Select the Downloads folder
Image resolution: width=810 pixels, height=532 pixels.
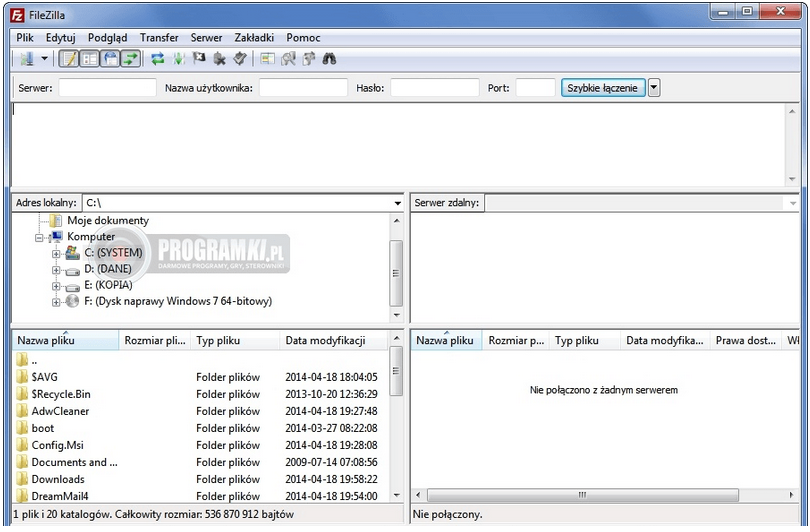pyautogui.click(x=200, y=479)
